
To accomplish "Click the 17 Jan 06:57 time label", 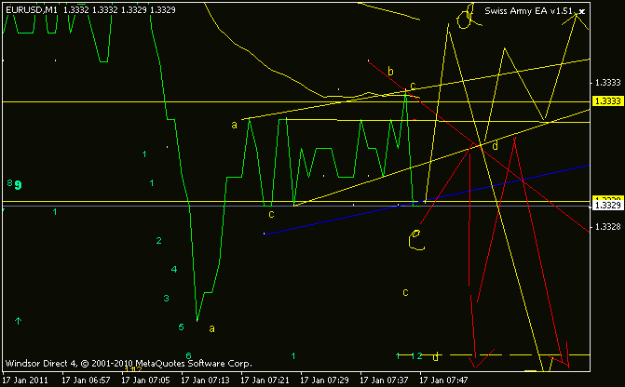I will click(x=86, y=380).
